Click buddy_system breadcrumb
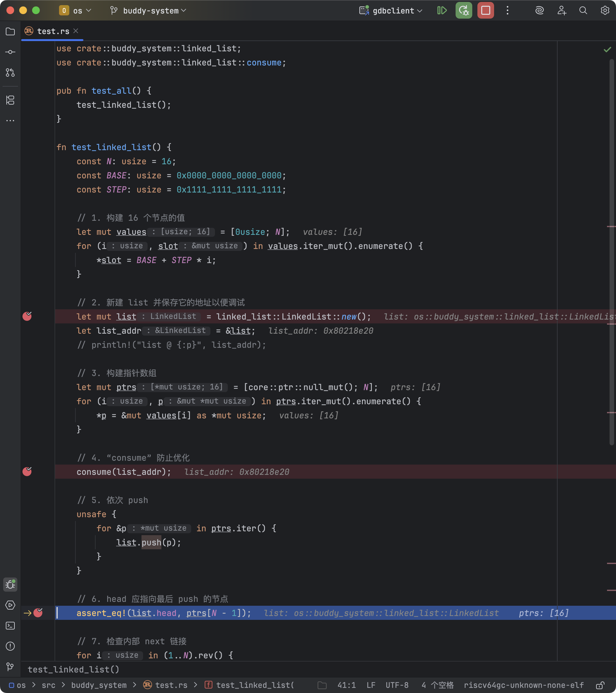 [98, 685]
